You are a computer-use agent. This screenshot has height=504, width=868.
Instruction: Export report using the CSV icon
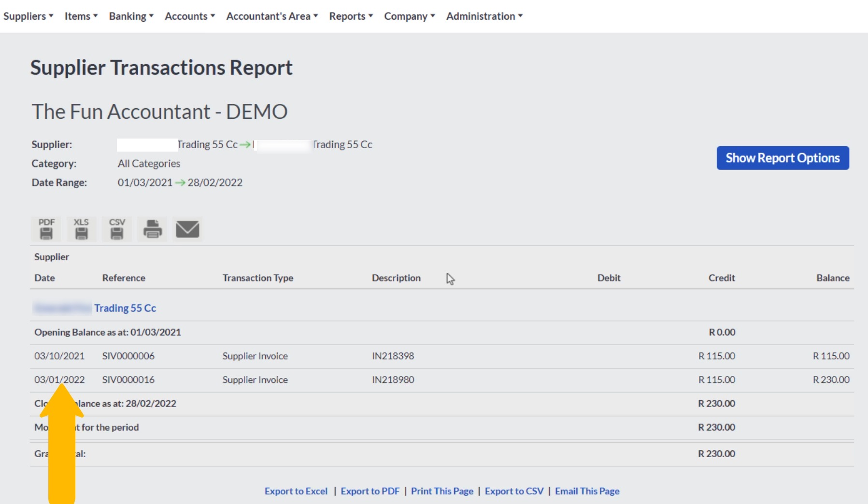pyautogui.click(x=117, y=229)
